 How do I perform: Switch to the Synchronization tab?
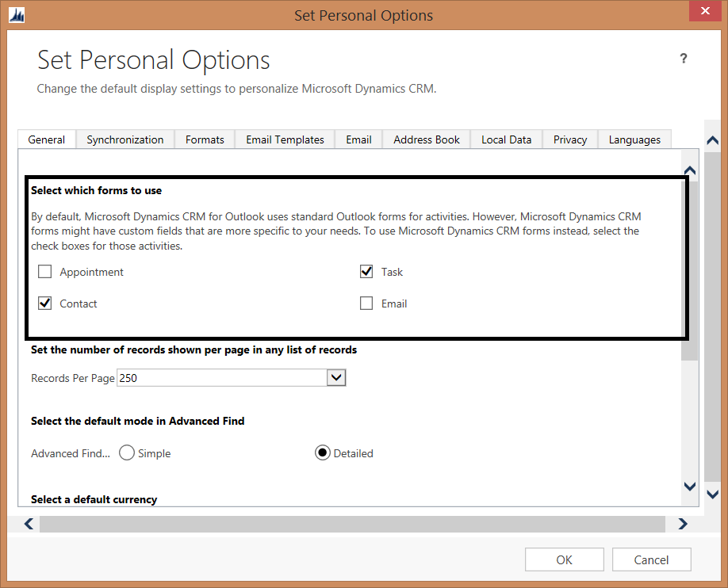click(125, 139)
